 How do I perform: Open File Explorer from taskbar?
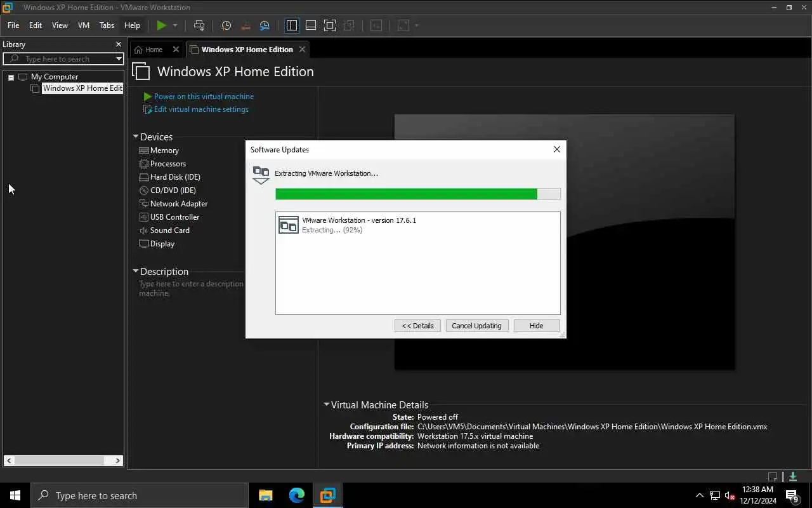point(265,495)
